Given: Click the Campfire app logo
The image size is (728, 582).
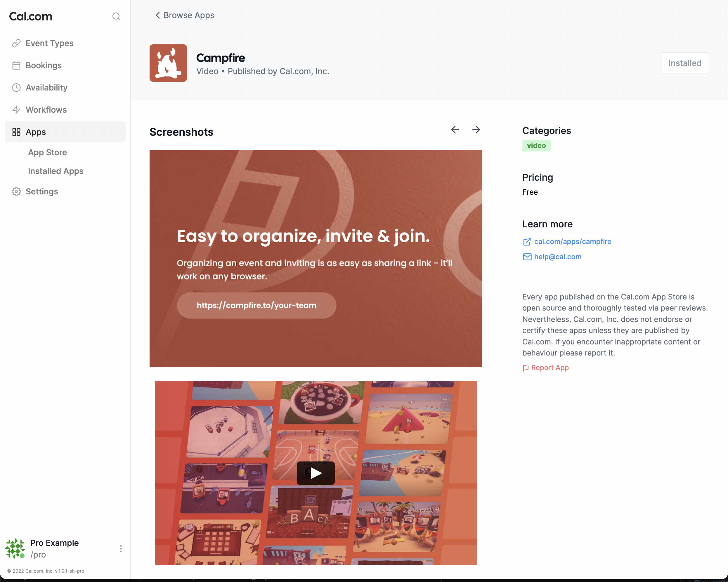Looking at the screenshot, I should point(168,63).
